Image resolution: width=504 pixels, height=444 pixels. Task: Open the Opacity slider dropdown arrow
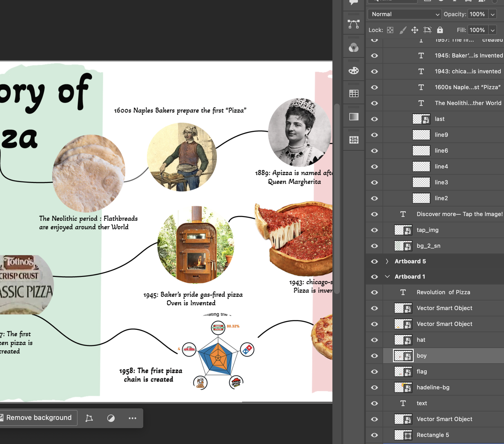click(493, 14)
